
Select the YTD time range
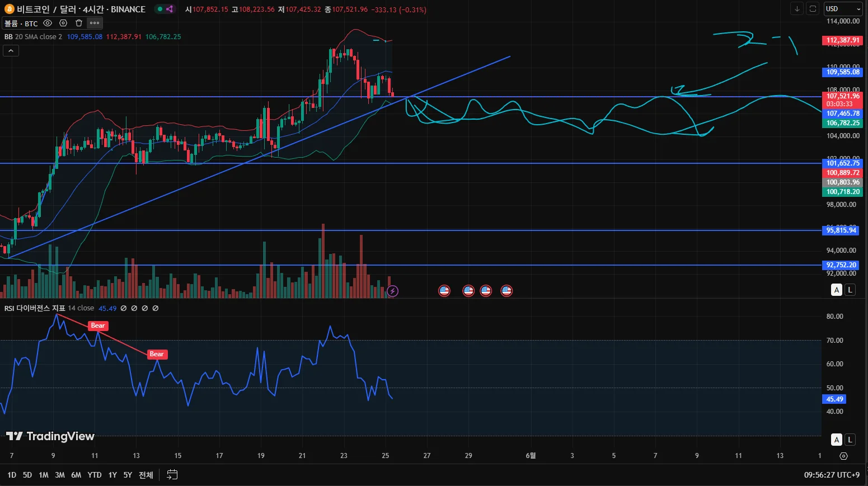pyautogui.click(x=95, y=475)
